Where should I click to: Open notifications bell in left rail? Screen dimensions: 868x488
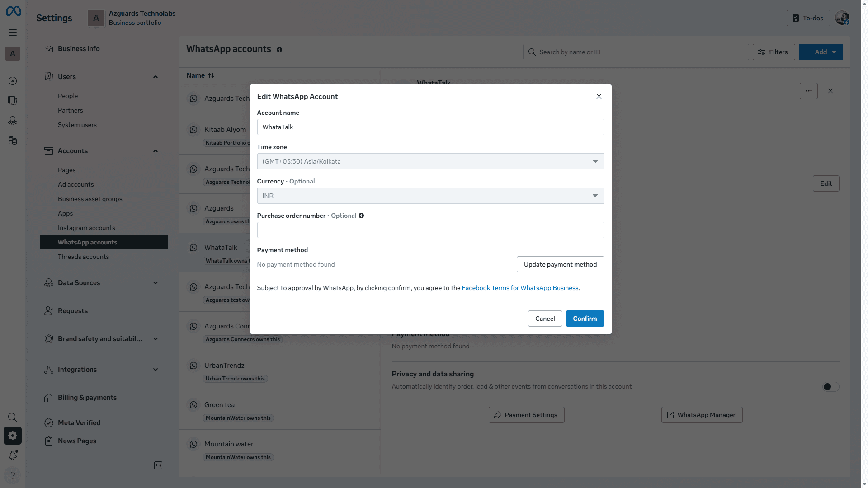coord(13,455)
